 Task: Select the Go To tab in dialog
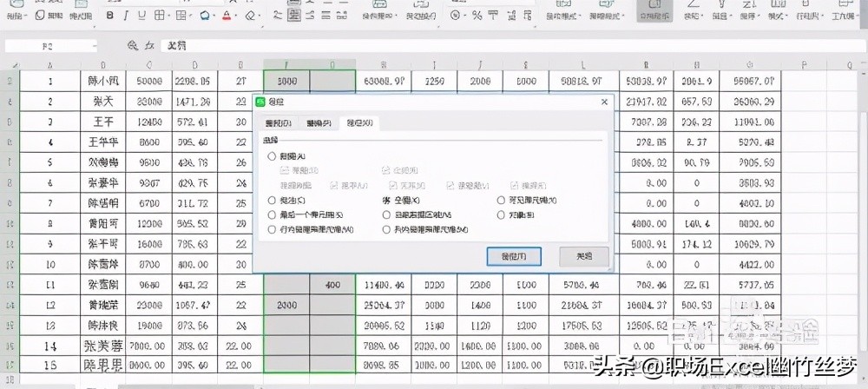pos(358,123)
